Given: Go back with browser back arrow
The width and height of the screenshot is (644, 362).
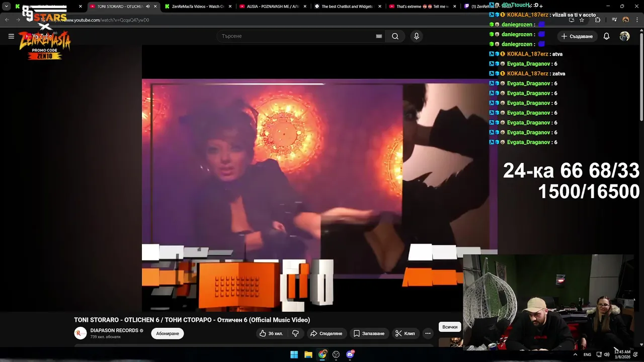Looking at the screenshot, I should pyautogui.click(x=7, y=20).
